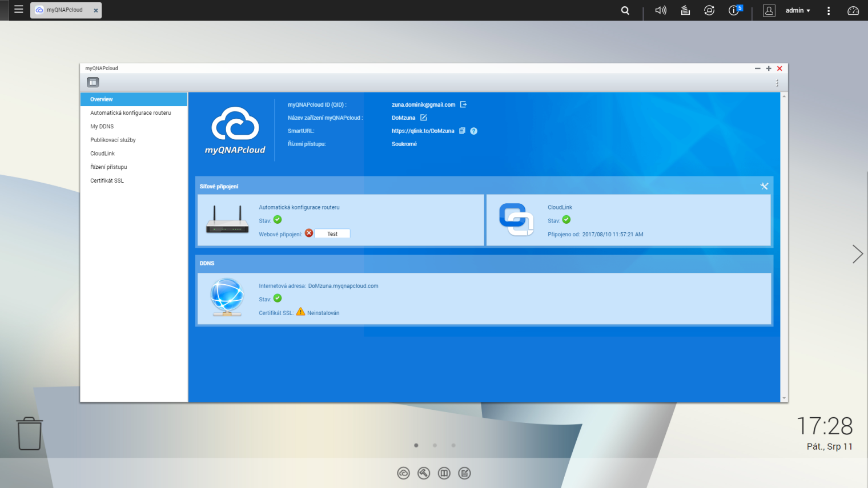Close the myQNAPcloud window
Viewport: 868px width, 488px height.
click(x=779, y=68)
